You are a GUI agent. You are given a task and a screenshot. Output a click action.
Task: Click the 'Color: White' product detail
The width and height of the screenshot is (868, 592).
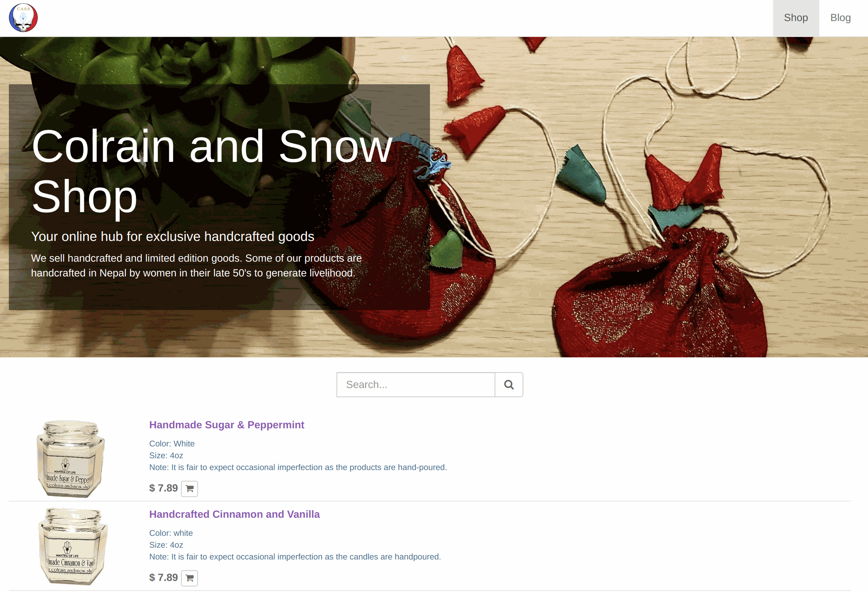172,443
